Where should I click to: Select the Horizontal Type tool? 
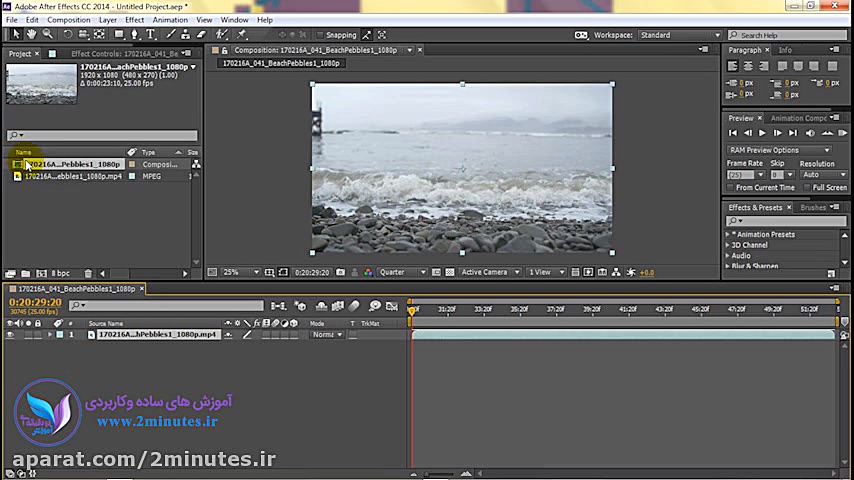[x=151, y=35]
